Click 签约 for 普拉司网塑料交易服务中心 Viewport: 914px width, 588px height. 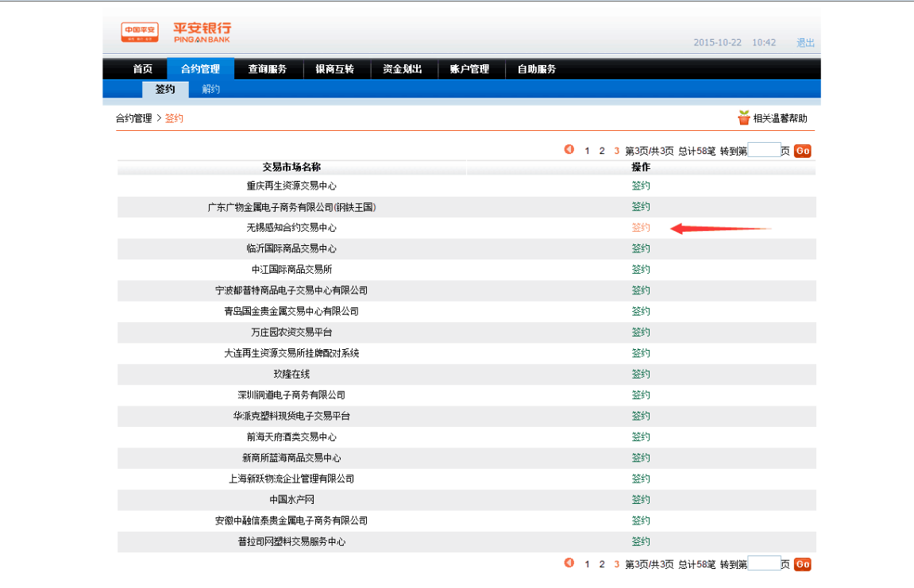(x=641, y=541)
